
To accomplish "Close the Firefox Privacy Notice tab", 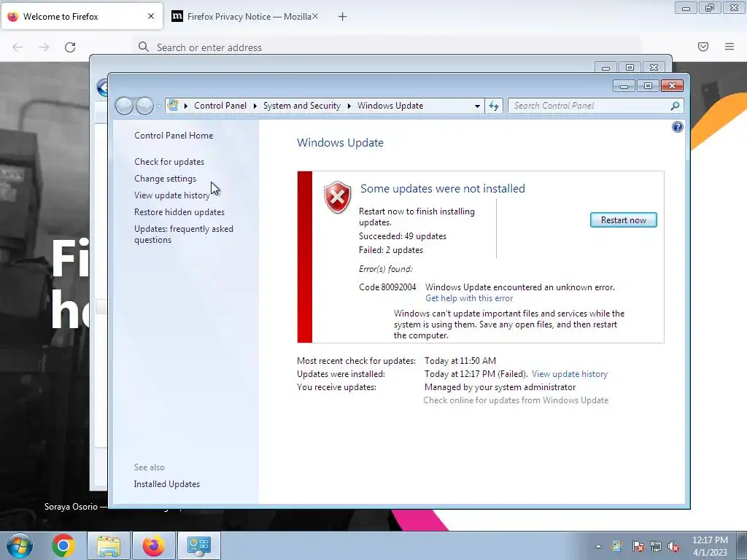I will tap(315, 16).
